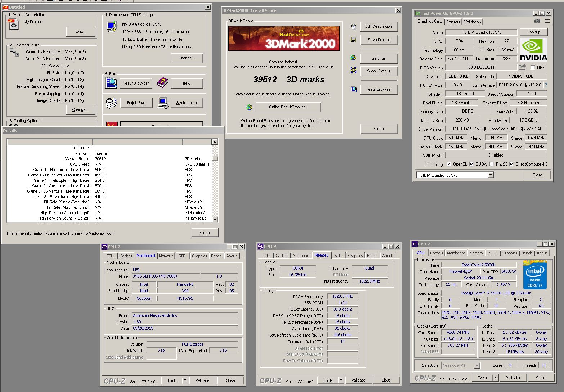
Task: Click the Selected Tests checklist icon
Action: click(14, 53)
